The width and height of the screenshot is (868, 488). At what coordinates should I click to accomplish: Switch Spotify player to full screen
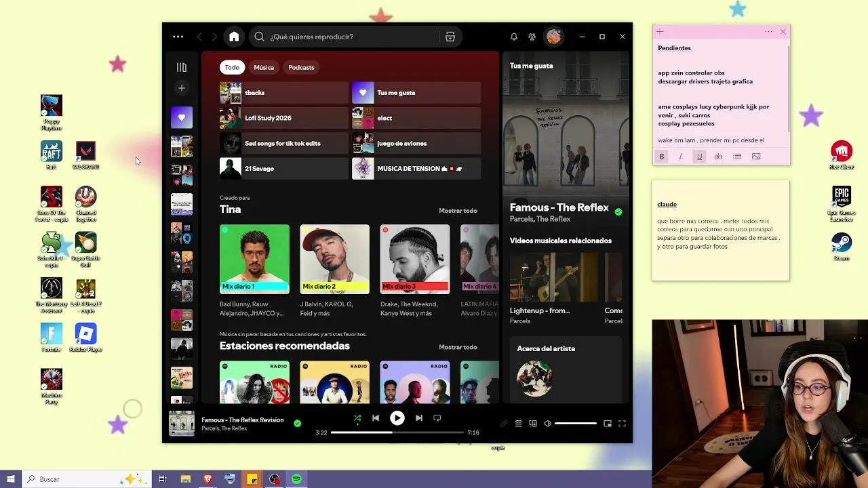tap(622, 424)
